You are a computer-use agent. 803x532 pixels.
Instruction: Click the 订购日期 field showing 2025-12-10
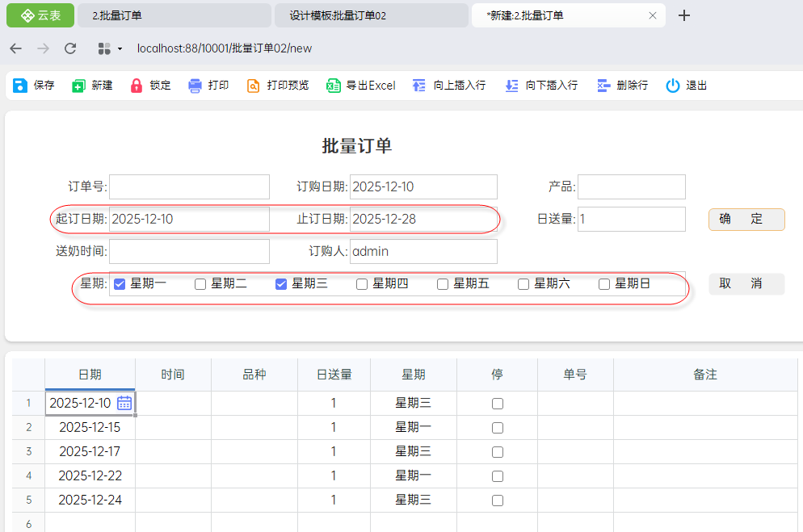click(423, 186)
